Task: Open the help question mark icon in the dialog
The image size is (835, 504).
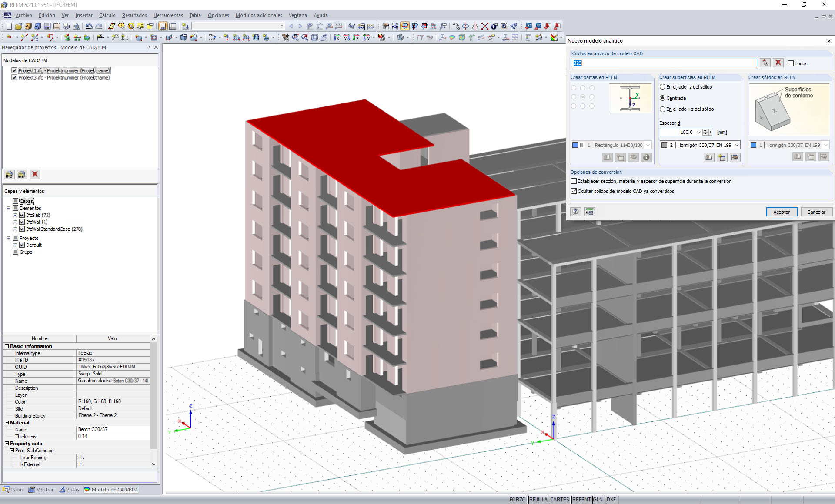Action: (575, 212)
